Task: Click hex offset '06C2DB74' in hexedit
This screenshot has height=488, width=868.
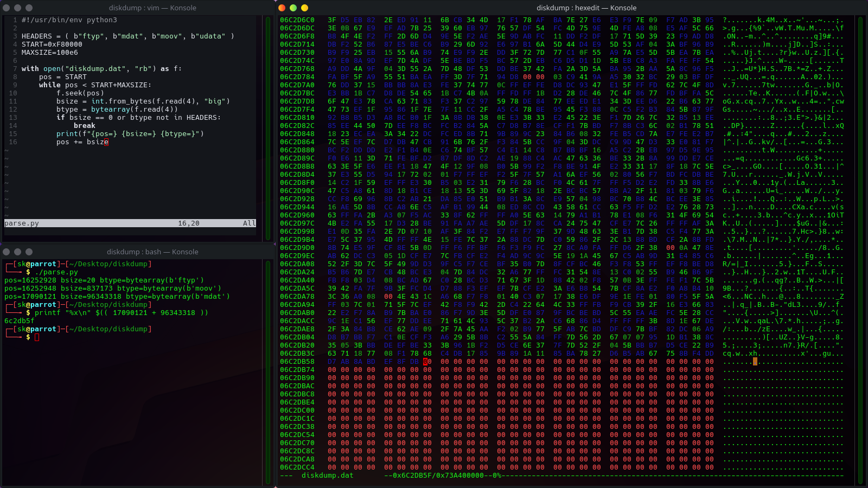Action: pos(297,370)
